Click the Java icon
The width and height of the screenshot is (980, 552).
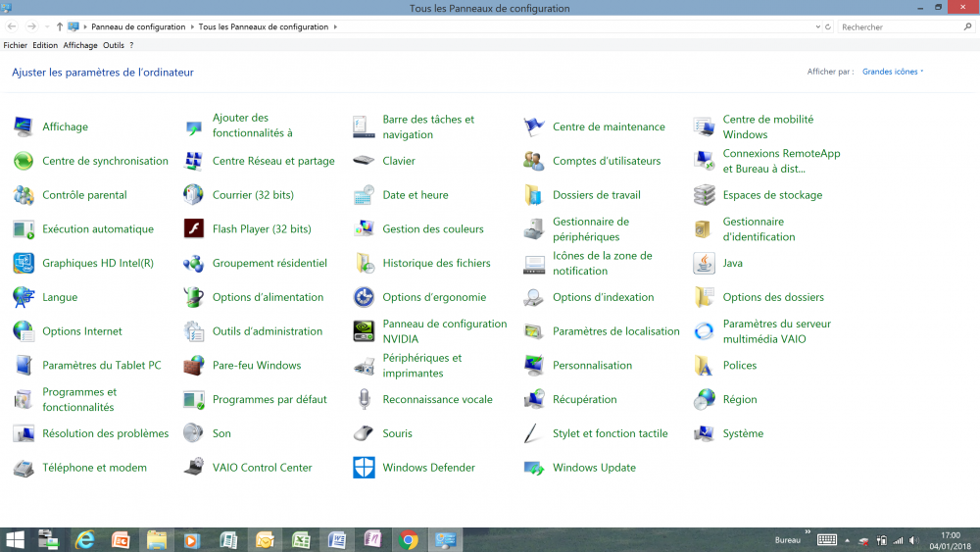point(704,263)
